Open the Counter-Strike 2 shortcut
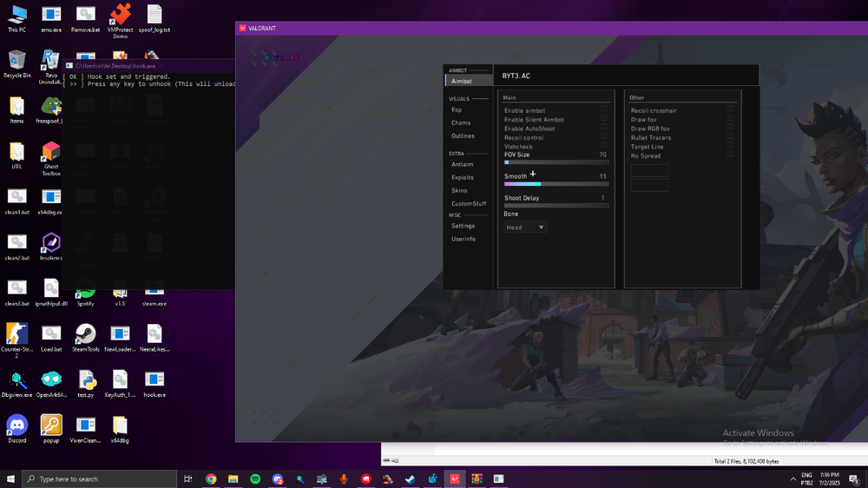Screen dimensions: 868x488 point(16,334)
